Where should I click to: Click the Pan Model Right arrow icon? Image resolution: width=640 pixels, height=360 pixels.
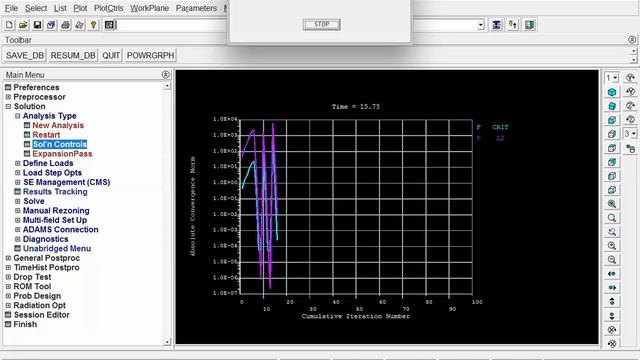(x=611, y=287)
